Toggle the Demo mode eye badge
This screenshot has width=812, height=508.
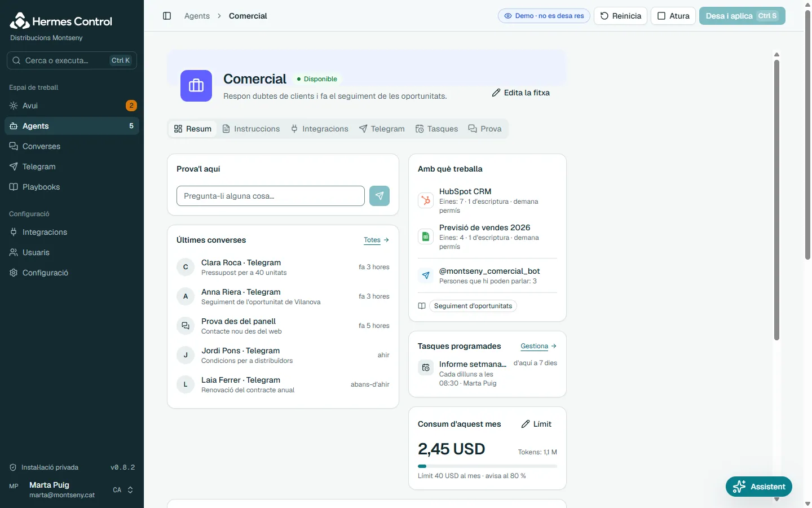pyautogui.click(x=544, y=16)
